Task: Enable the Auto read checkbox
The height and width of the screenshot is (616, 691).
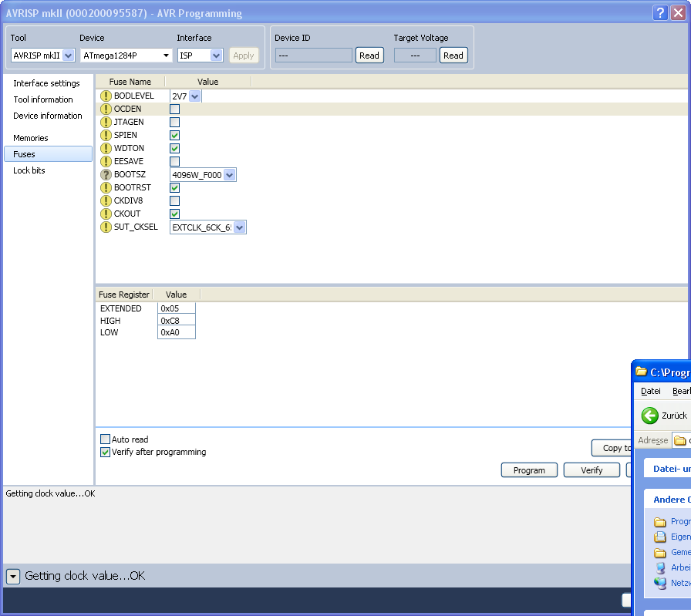Action: click(105, 439)
